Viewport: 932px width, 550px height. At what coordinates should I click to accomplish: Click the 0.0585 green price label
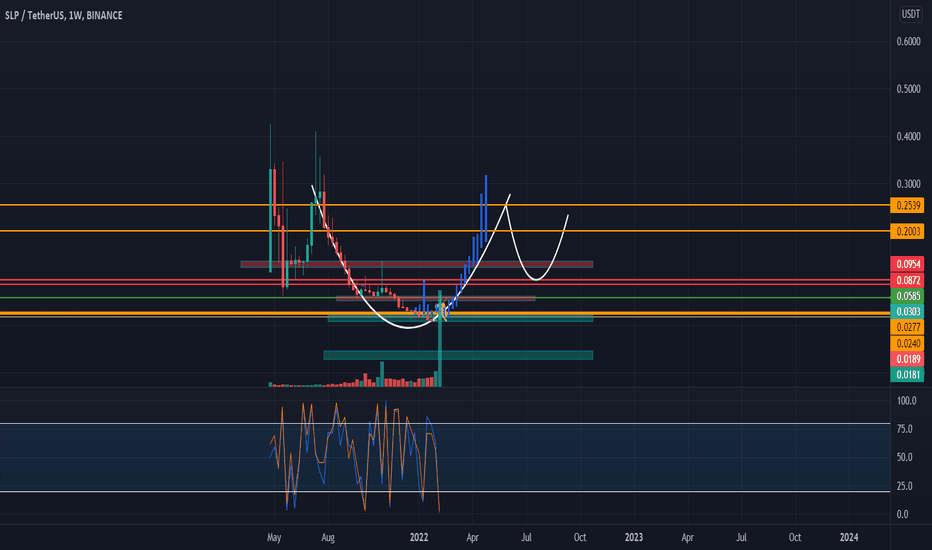point(907,296)
